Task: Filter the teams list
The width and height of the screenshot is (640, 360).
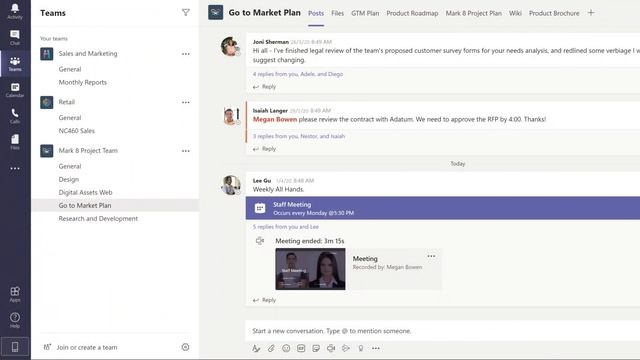Action: pyautogui.click(x=186, y=13)
